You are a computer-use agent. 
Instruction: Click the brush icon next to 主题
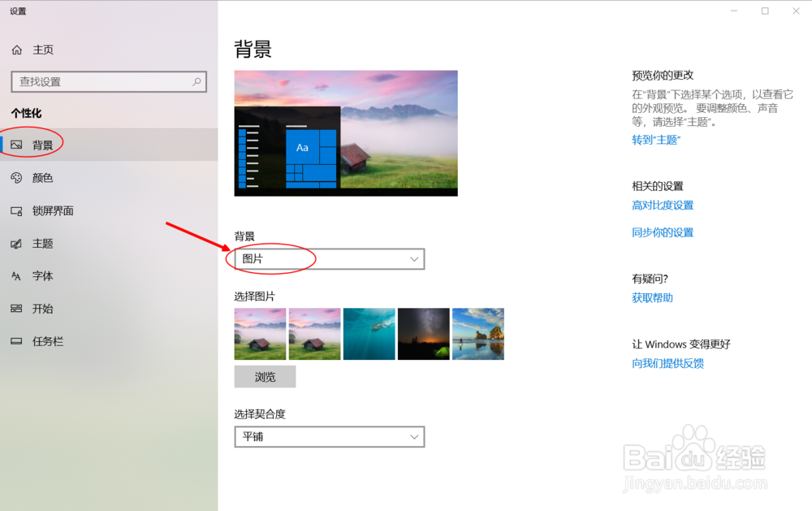tap(16, 244)
